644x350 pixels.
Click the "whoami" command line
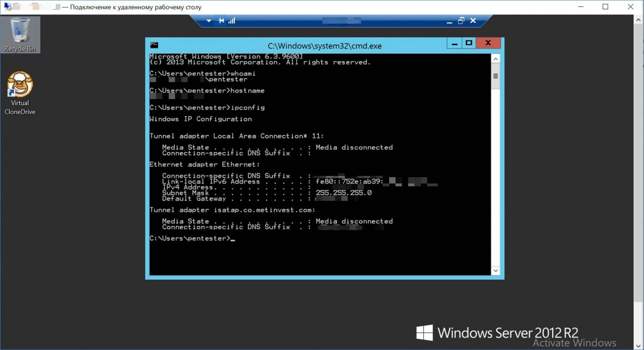tap(203, 73)
